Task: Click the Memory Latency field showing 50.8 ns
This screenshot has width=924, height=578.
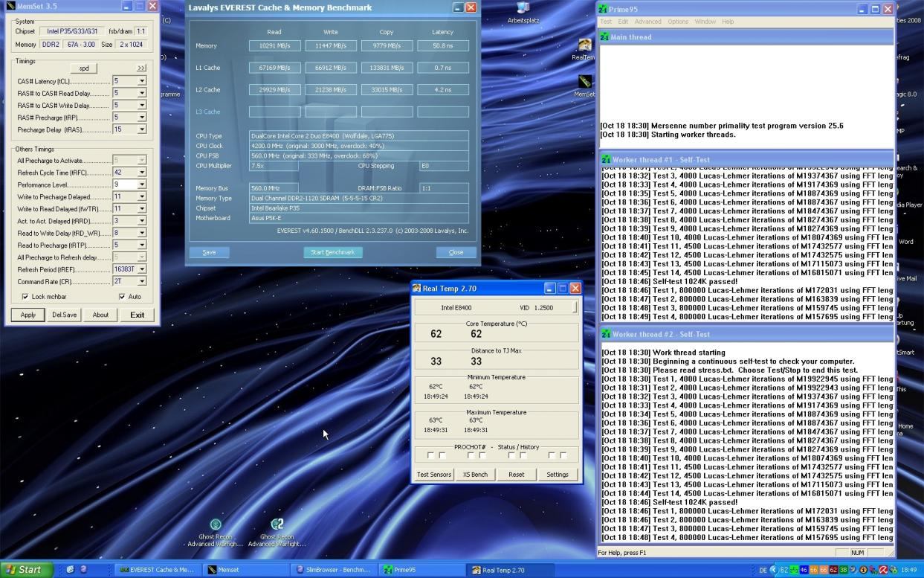Action: (x=443, y=45)
